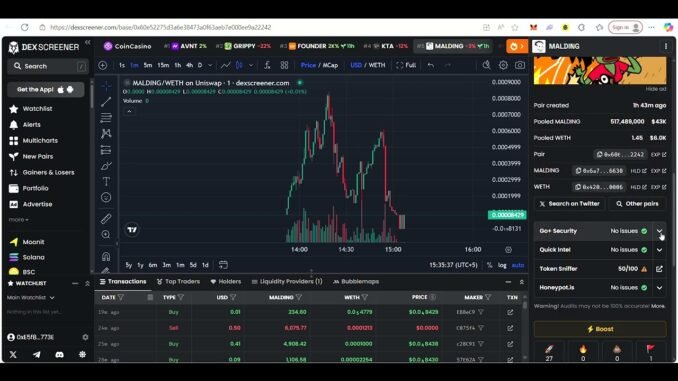Undo the last chart action
The height and width of the screenshot is (381, 678).
(x=431, y=65)
